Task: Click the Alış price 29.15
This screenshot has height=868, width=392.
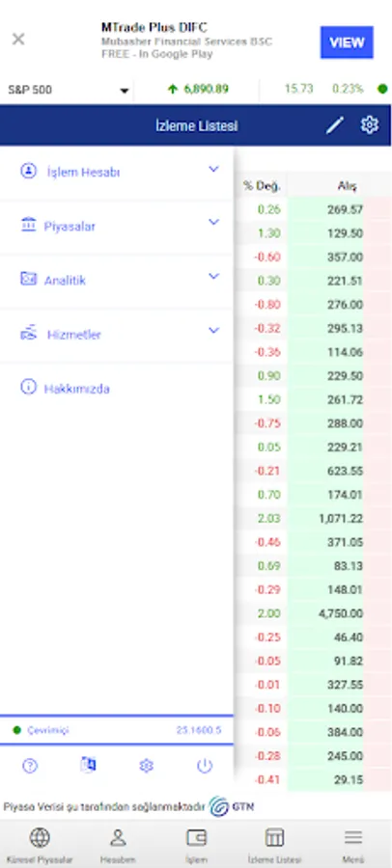Action: click(349, 780)
